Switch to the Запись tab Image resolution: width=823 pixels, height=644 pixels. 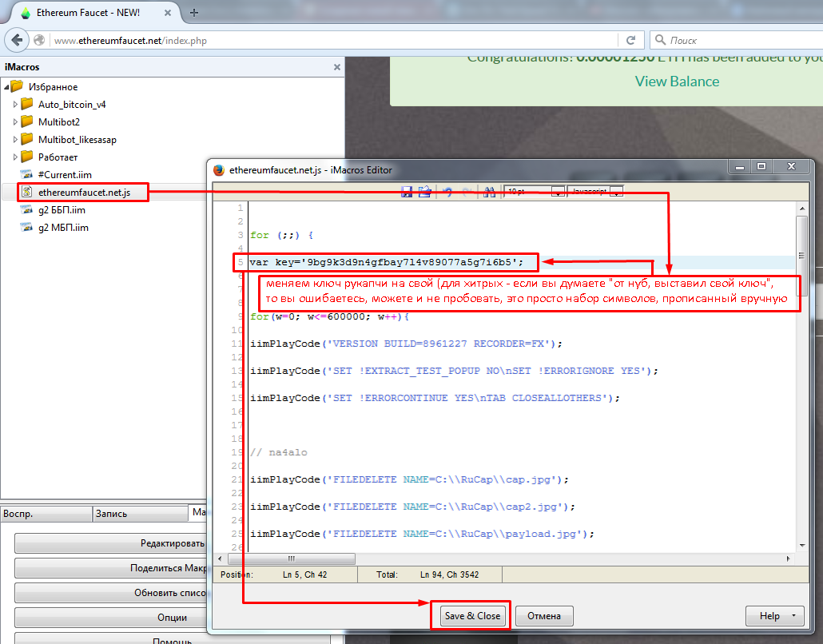[x=140, y=513]
